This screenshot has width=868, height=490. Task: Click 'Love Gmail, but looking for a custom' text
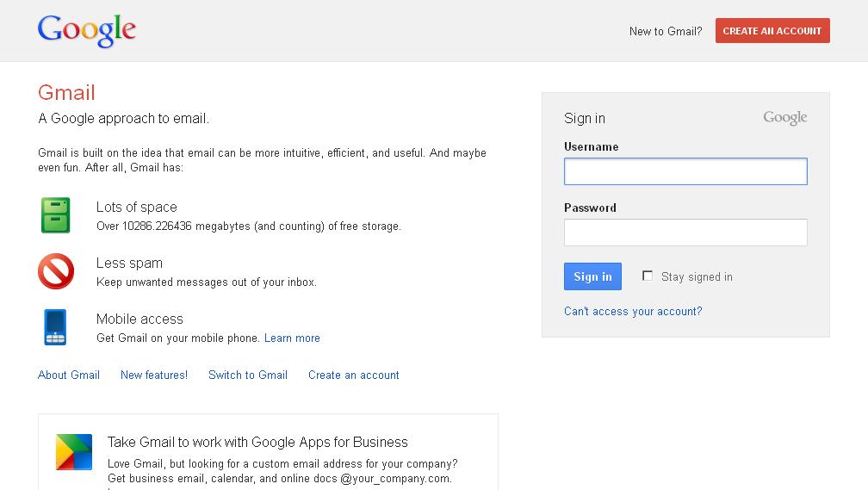282,463
